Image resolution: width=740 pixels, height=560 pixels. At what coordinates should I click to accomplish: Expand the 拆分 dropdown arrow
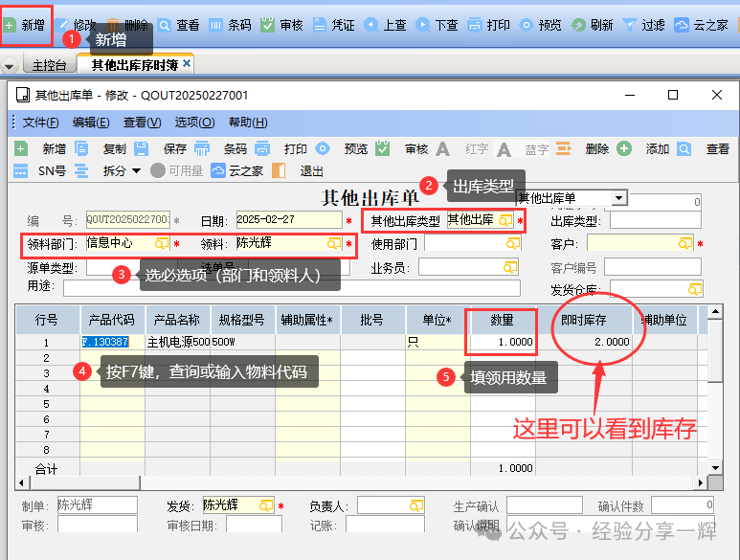[x=135, y=170]
